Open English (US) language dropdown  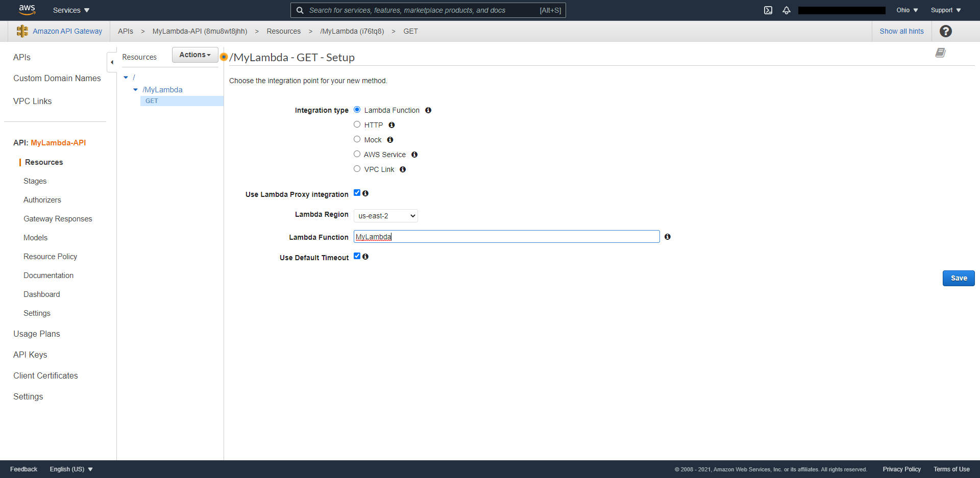(71, 469)
